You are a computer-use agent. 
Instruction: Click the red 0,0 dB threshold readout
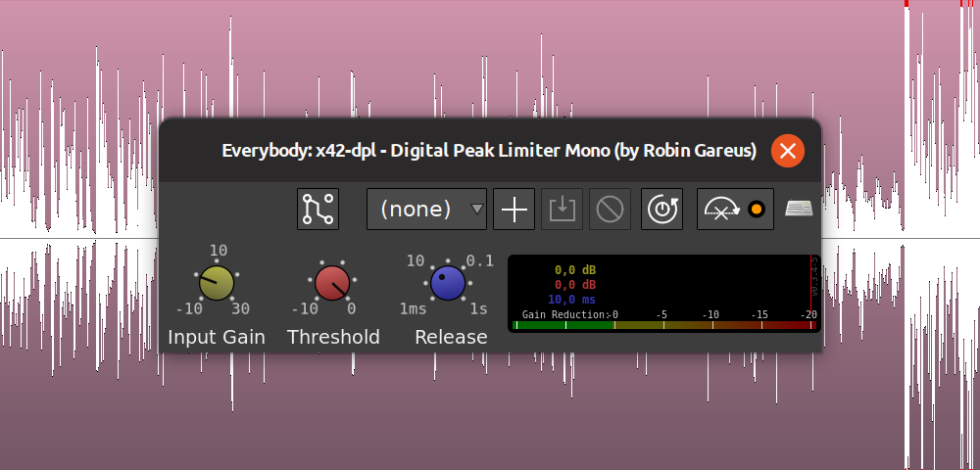(575, 285)
